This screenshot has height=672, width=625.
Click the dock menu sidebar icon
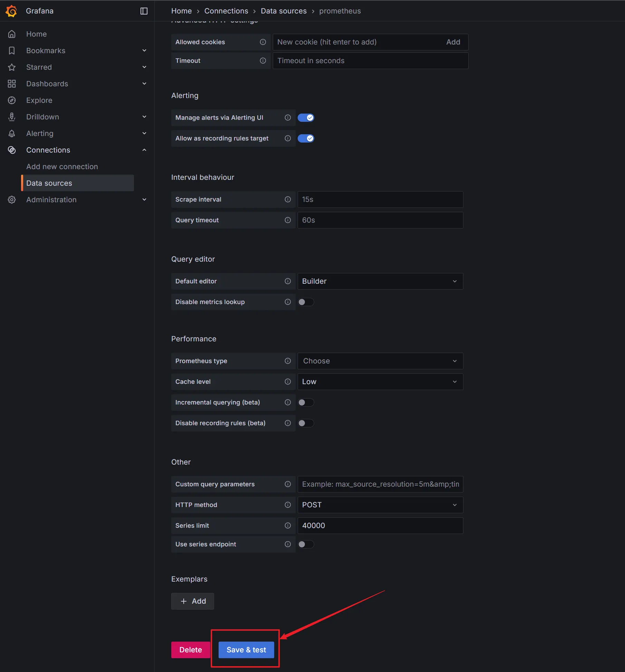coord(144,11)
